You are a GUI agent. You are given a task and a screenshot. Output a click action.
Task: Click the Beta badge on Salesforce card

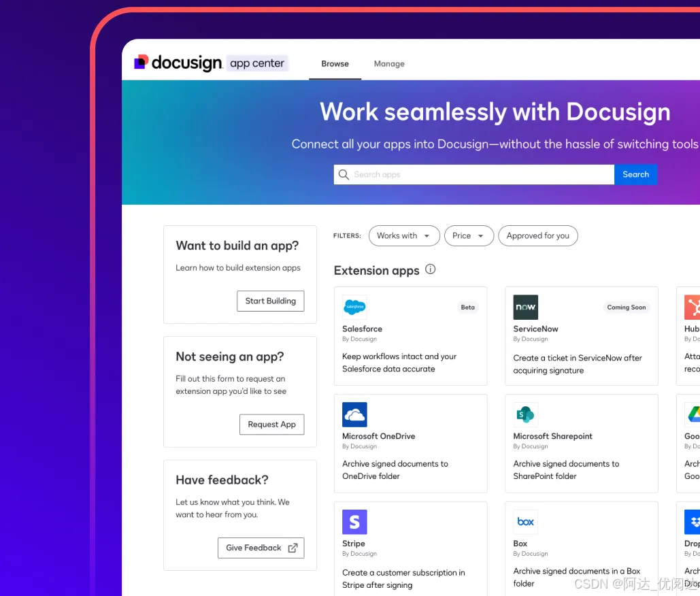[x=468, y=307]
